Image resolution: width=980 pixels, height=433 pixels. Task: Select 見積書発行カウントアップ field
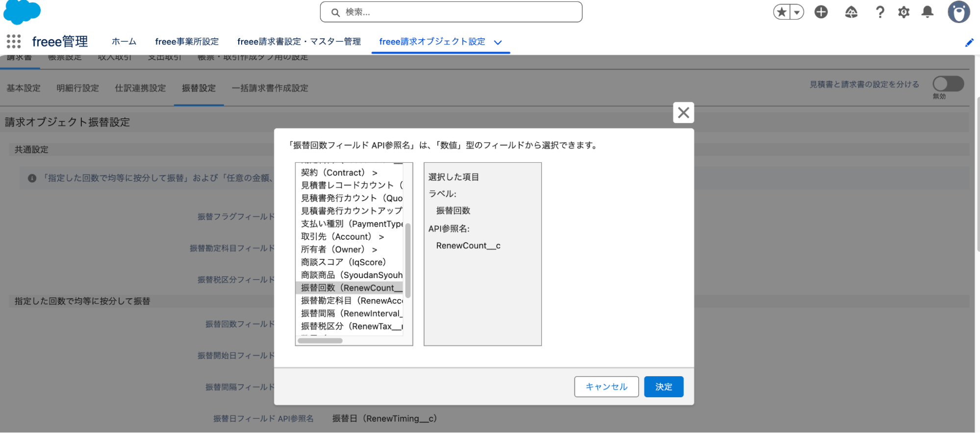click(349, 211)
